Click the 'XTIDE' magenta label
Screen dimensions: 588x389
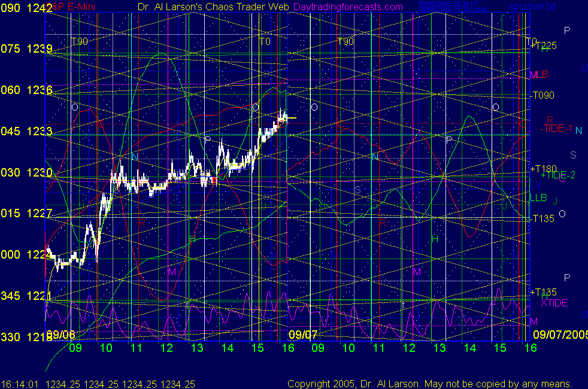pyautogui.click(x=554, y=303)
